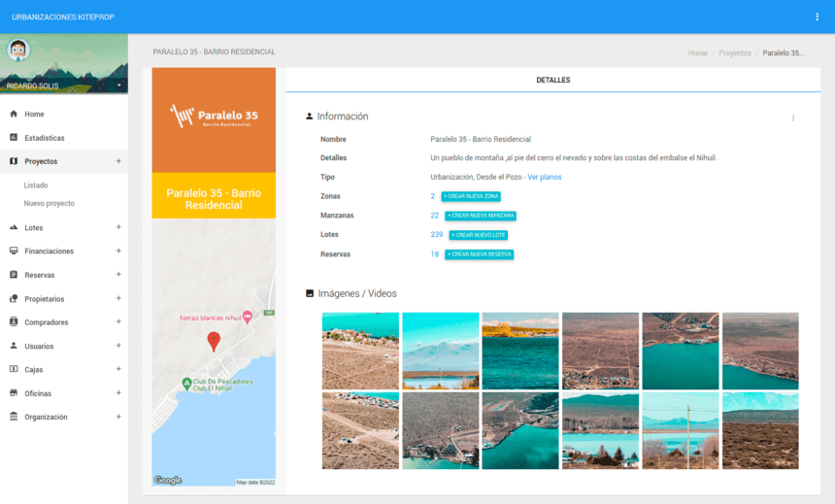The image size is (835, 504).
Task: Expand the Propietarios menu plus sign
Action: [118, 298]
